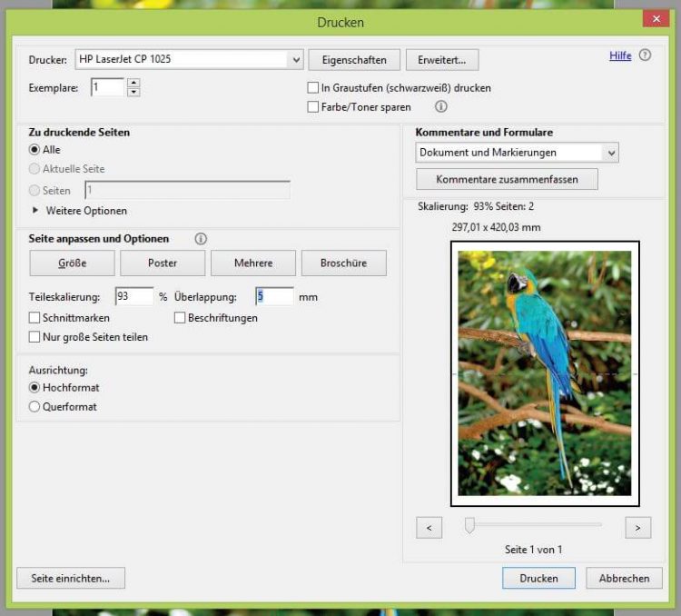Go to previous preview page
Viewport: 681px width, 616px height.
pos(429,528)
